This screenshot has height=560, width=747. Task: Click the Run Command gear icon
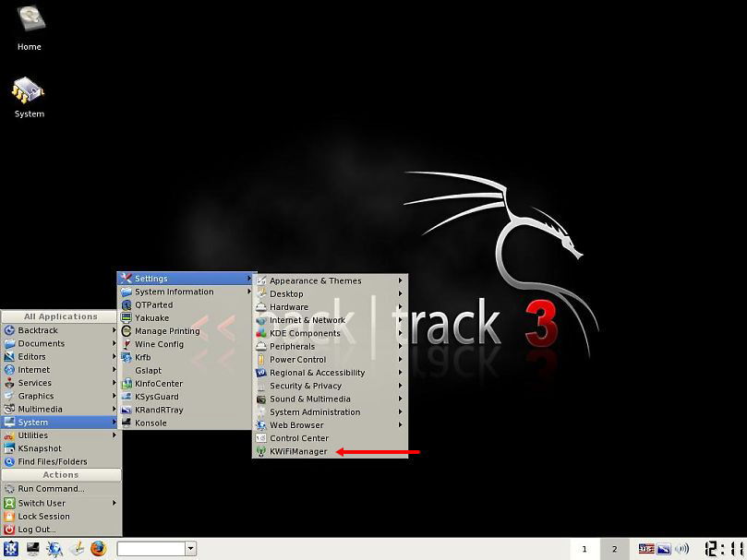[9, 489]
